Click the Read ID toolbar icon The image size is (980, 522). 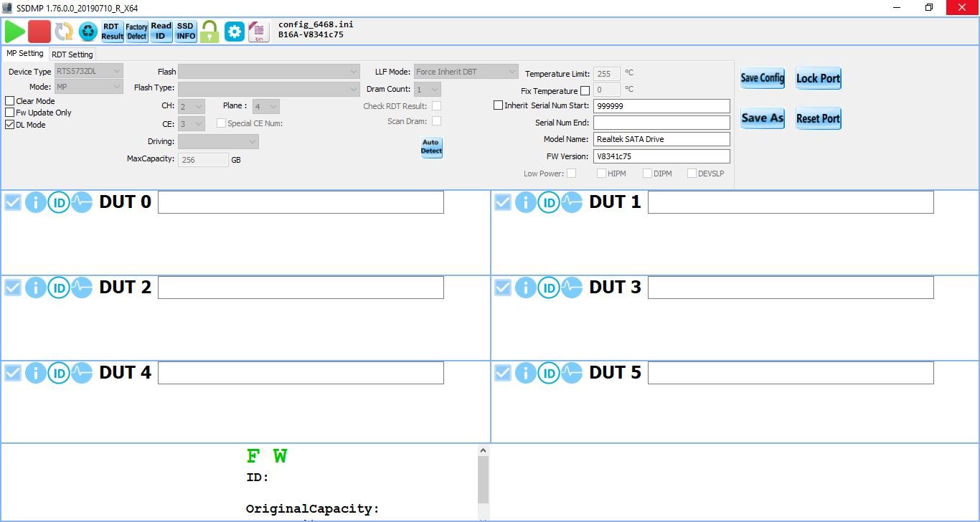coord(161,32)
